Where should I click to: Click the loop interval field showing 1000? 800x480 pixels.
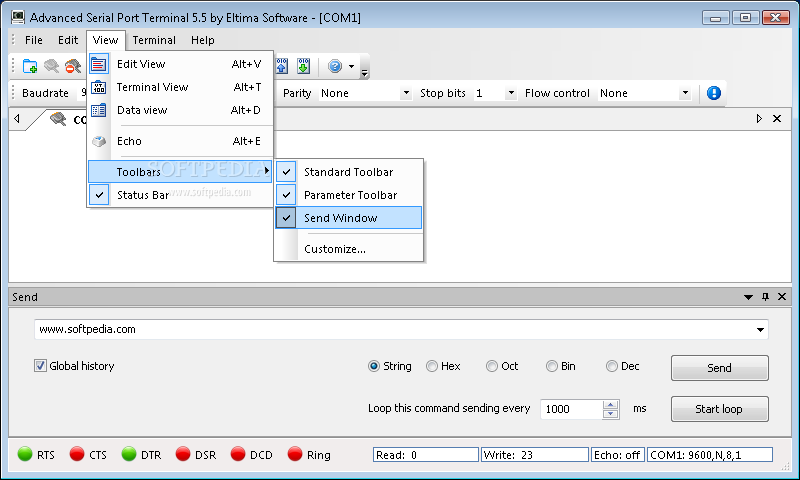pyautogui.click(x=571, y=409)
